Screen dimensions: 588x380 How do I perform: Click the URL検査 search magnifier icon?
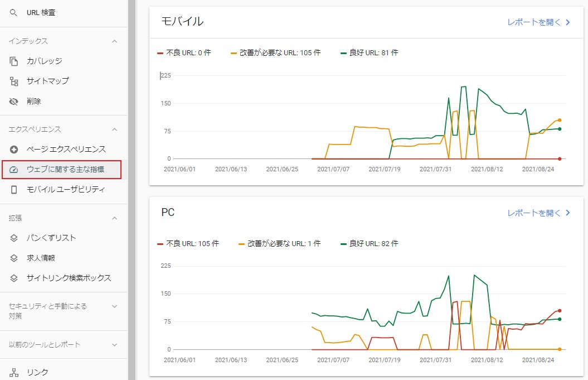(13, 13)
